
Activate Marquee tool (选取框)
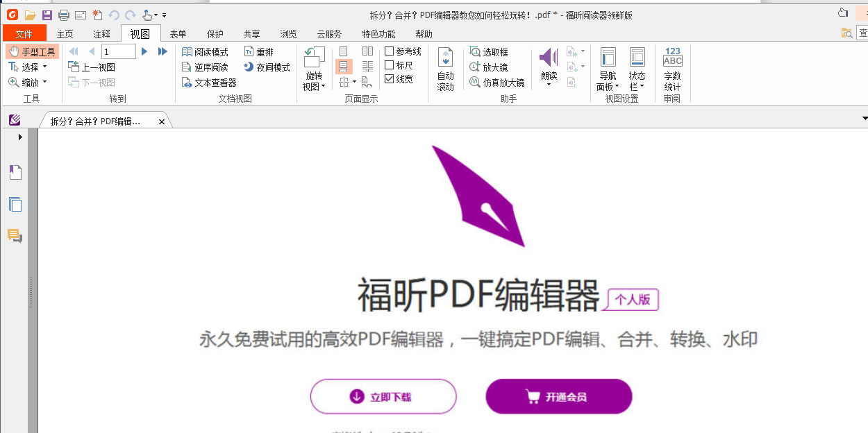tap(489, 52)
